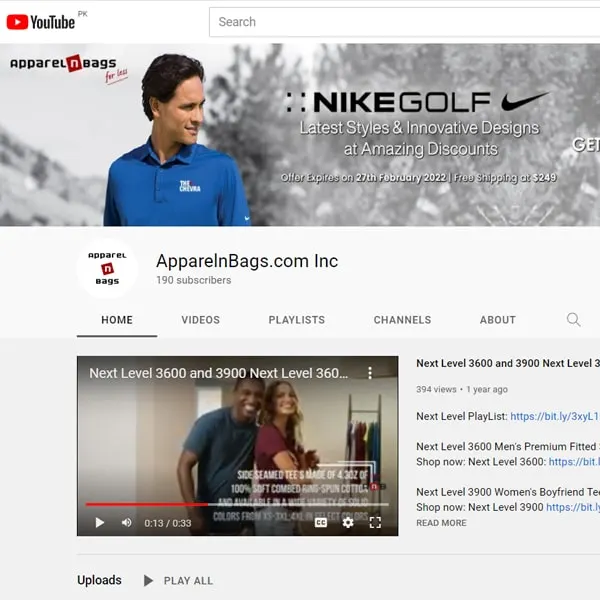This screenshot has height=600, width=600.
Task: Open the Next Level 3600 and 3900 title link
Action: point(508,363)
